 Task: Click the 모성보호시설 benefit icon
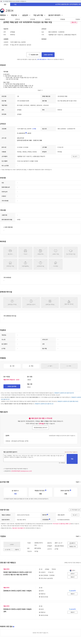[x=40, y=264]
